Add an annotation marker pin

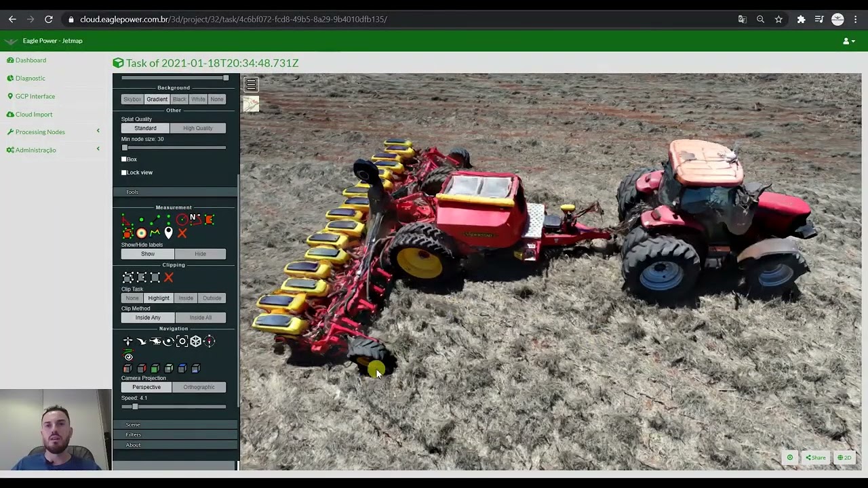point(168,233)
